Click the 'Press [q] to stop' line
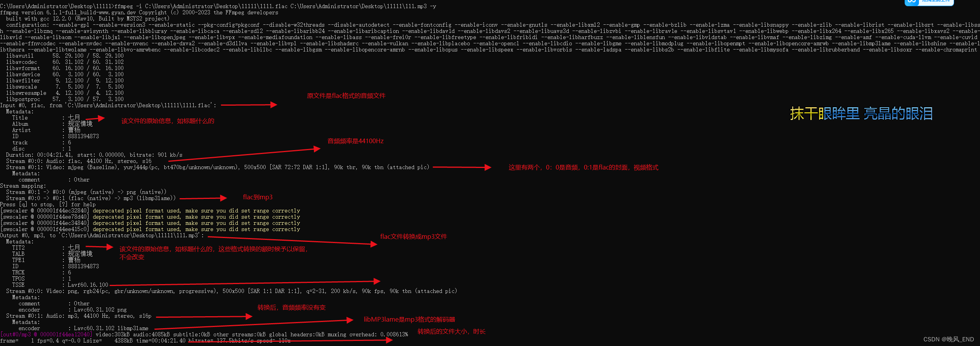This screenshot has width=980, height=346. point(48,204)
